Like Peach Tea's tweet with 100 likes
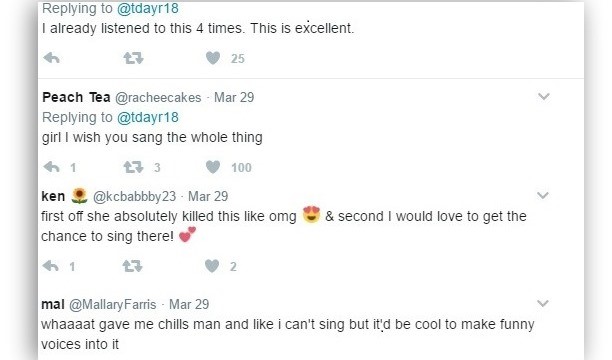 pyautogui.click(x=213, y=168)
